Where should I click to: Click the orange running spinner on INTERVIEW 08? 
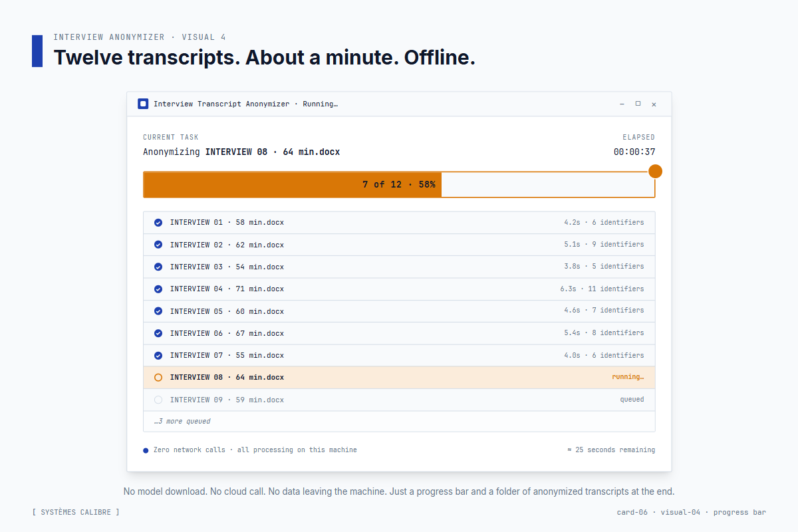click(158, 377)
